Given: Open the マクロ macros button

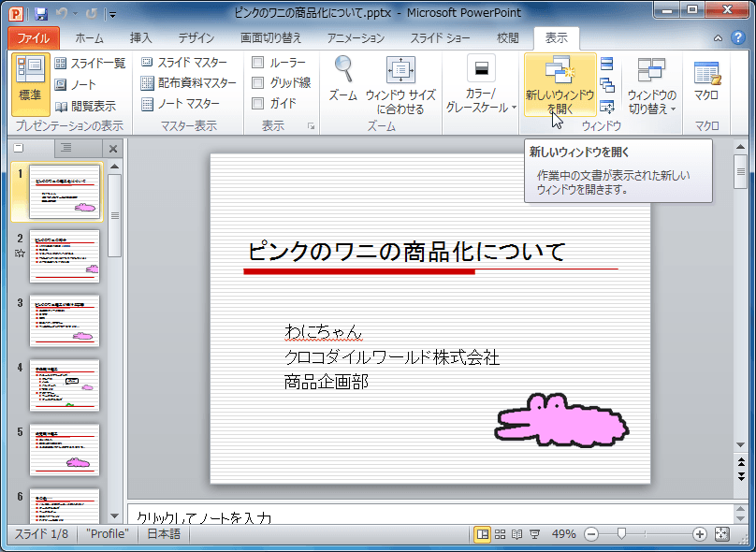Looking at the screenshot, I should [x=706, y=80].
